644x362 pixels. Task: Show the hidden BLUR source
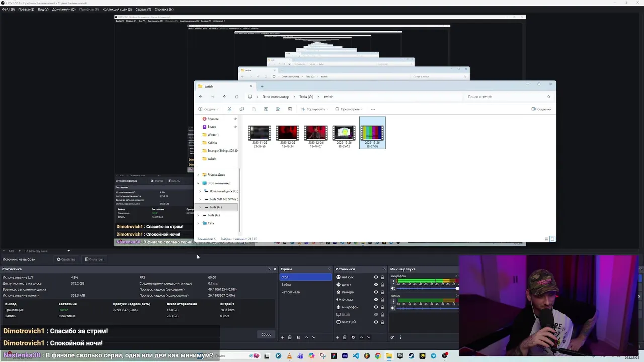point(376,315)
